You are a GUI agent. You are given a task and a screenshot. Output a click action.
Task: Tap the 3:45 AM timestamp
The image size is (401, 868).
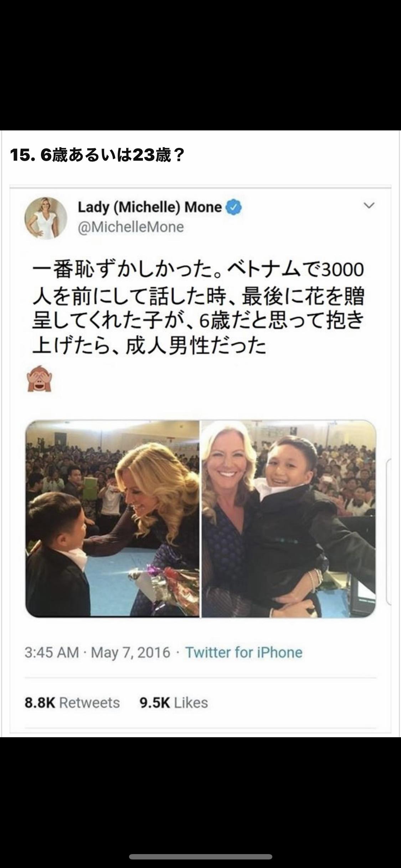pos(52,652)
